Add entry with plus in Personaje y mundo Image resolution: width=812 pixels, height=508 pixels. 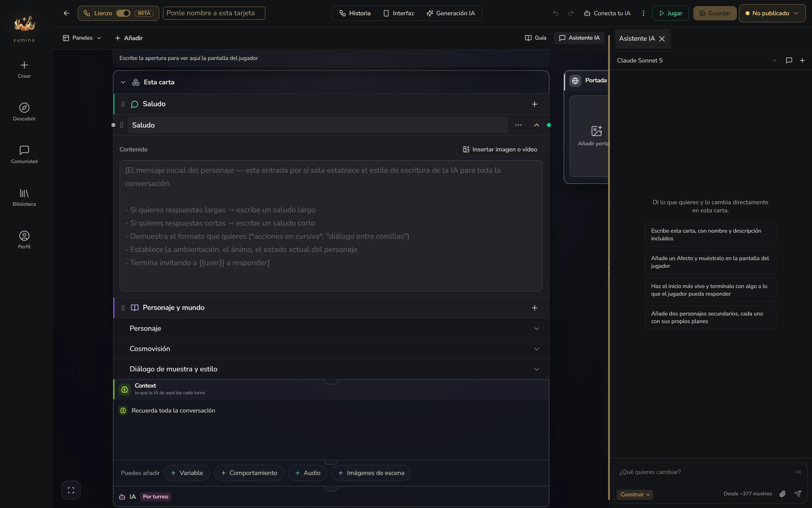535,308
